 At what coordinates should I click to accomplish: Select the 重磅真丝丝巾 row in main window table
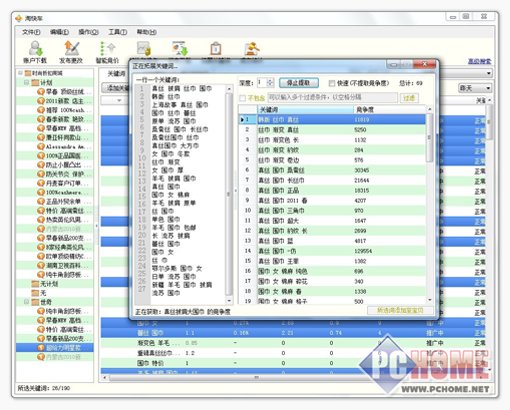(x=293, y=353)
